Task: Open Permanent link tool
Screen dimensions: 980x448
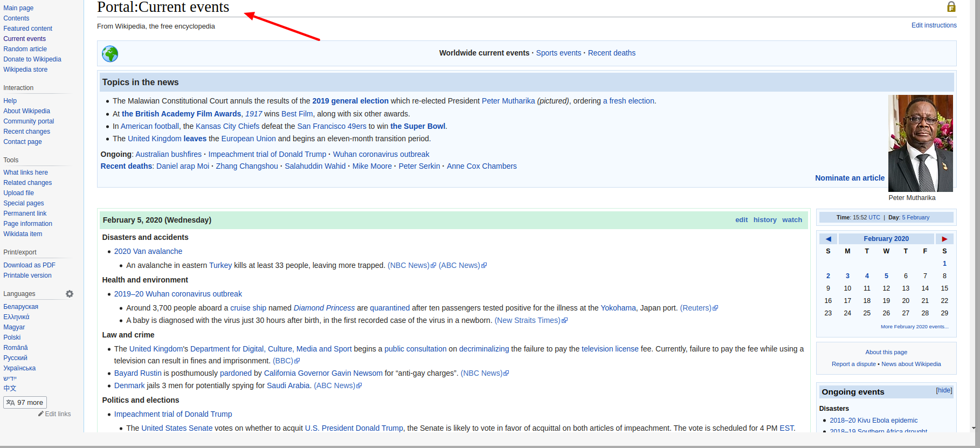Action: [25, 213]
